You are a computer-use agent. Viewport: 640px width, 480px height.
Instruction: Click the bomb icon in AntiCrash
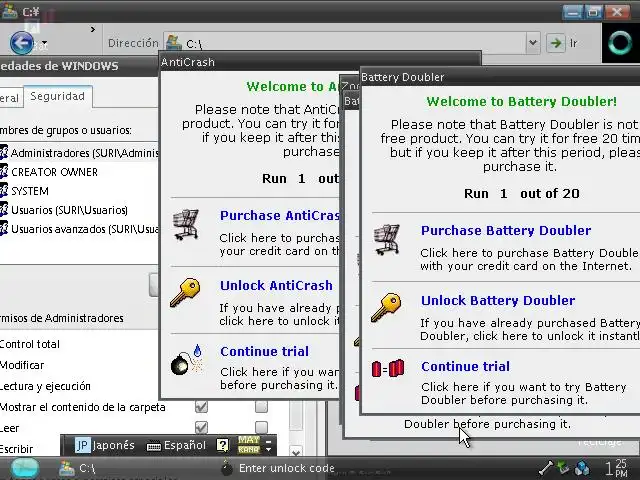pyautogui.click(x=187, y=360)
